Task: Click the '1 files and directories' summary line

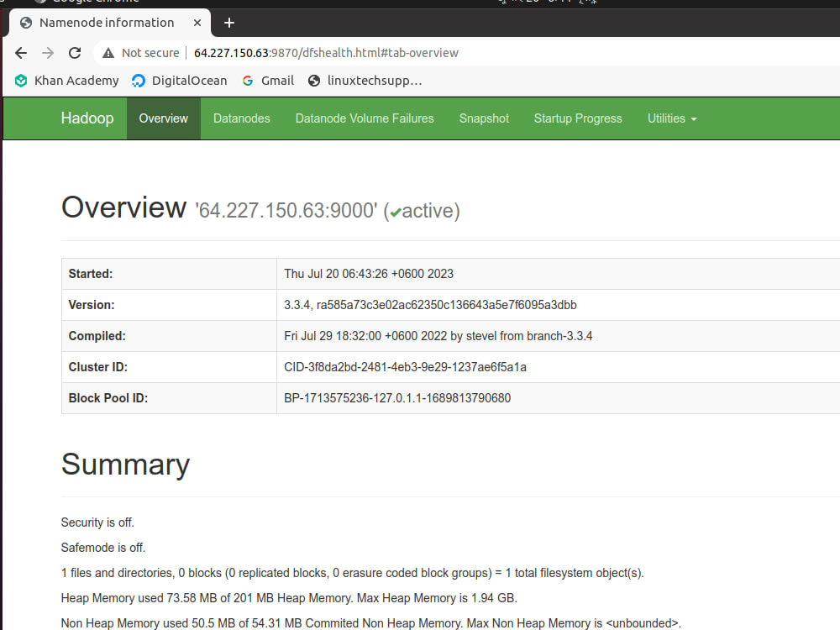Action: coord(353,573)
